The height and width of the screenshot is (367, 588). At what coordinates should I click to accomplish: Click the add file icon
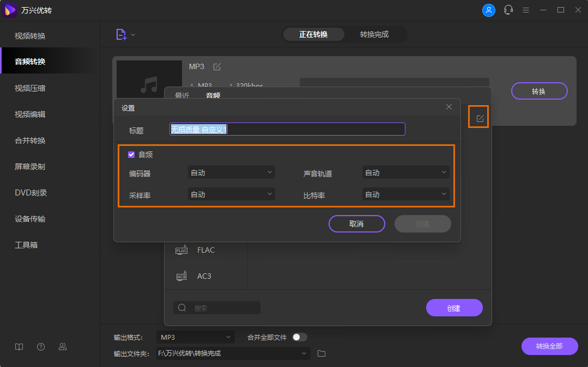pos(121,34)
